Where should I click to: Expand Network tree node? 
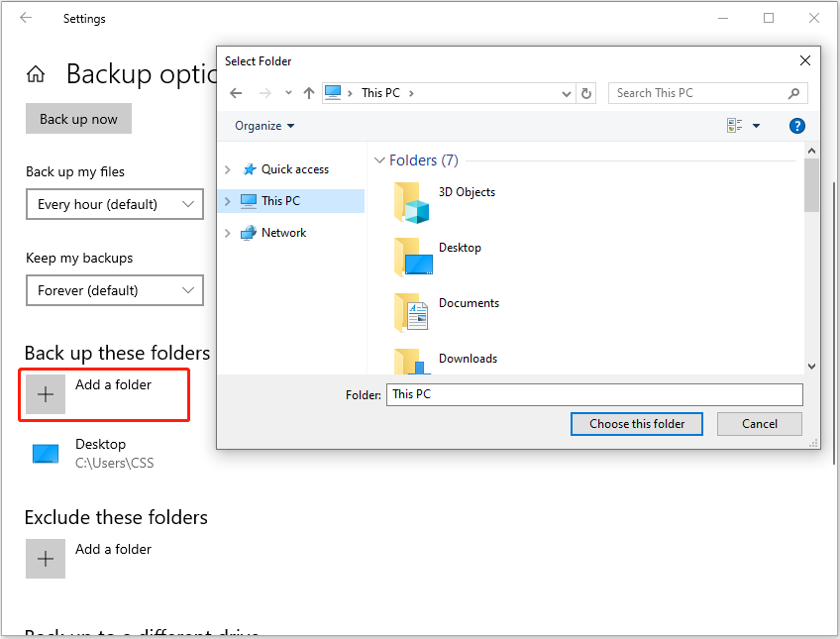(227, 233)
